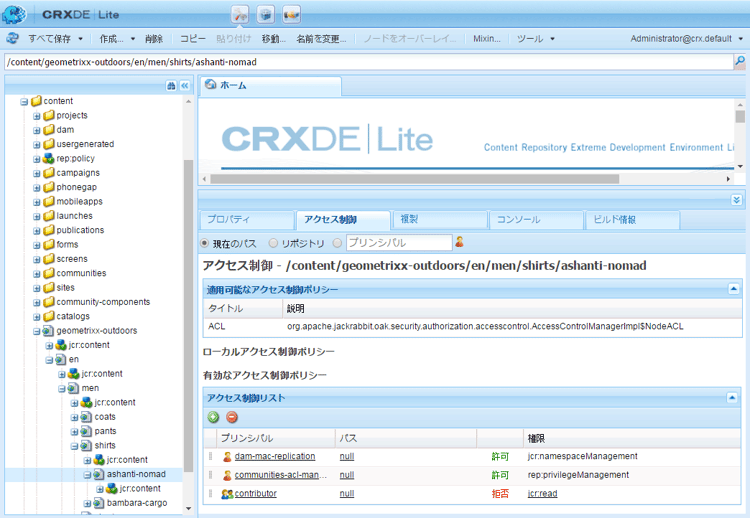Switch to the Access Control tab
This screenshot has height=518, width=750.
(x=343, y=220)
